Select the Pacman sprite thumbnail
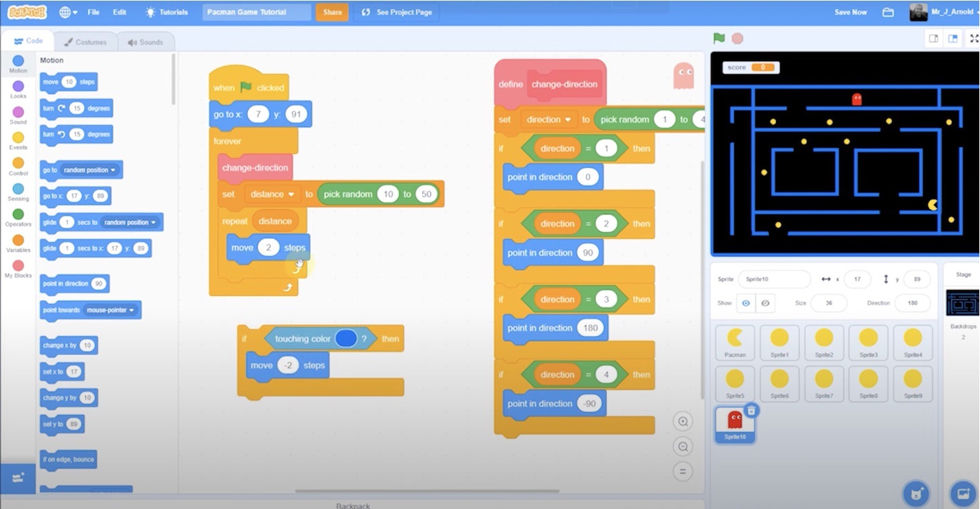 [735, 343]
